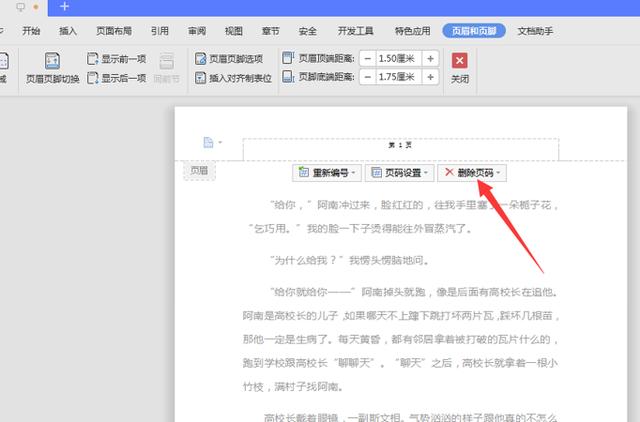The image size is (640, 422).
Task: Select the 页眉和页脚 tab
Action: (474, 31)
